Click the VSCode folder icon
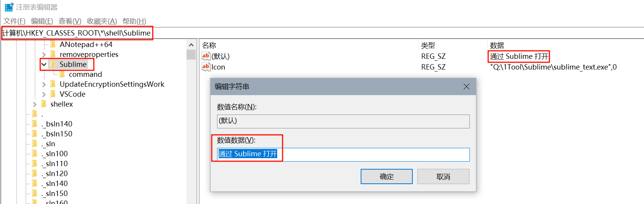 [x=53, y=94]
